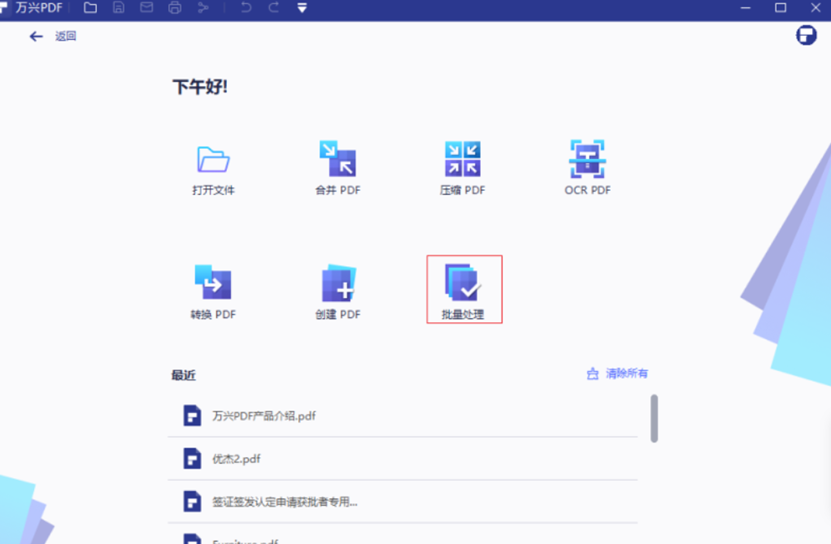Expand the quick access toolbar dropdown arrow
The image size is (831, 544).
pyautogui.click(x=302, y=8)
